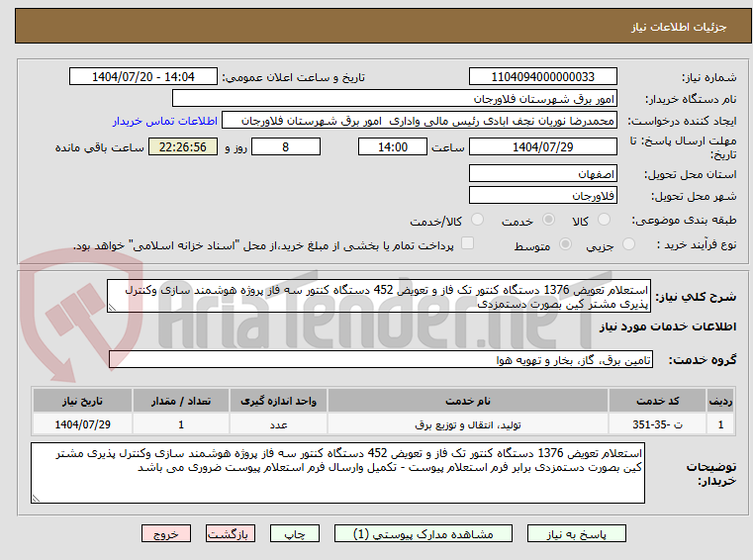Viewport: 753px width, 560px height.
Task: Click the announcement date field 1404/07/20 - 14:04
Action: (x=143, y=76)
